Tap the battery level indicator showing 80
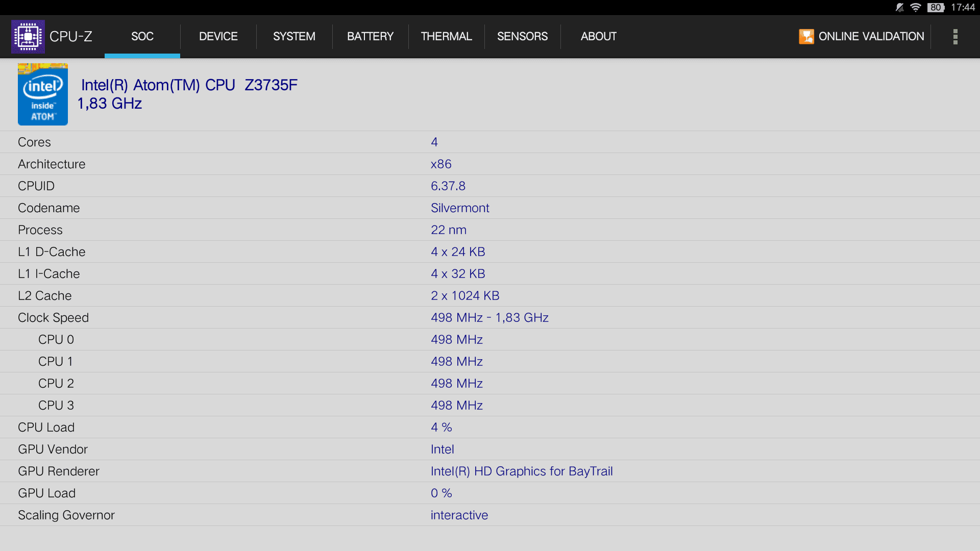The height and width of the screenshot is (551, 980). point(936,7)
